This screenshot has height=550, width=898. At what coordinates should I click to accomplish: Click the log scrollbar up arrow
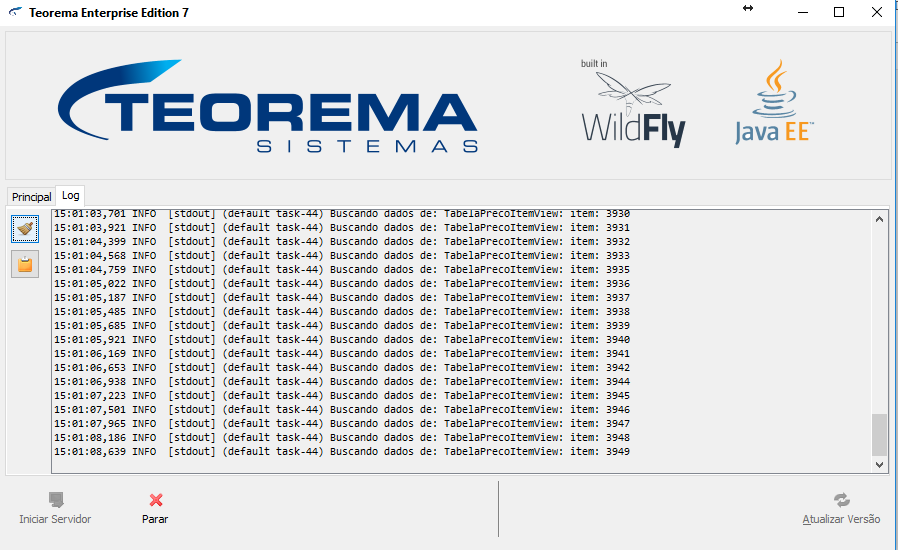(880, 219)
